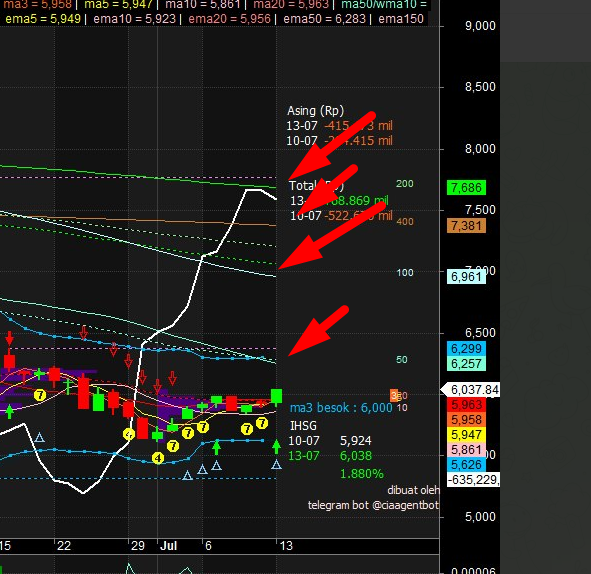This screenshot has height=574, width=591.
Task: Click the 13 date on time axis
Action: coord(286,546)
